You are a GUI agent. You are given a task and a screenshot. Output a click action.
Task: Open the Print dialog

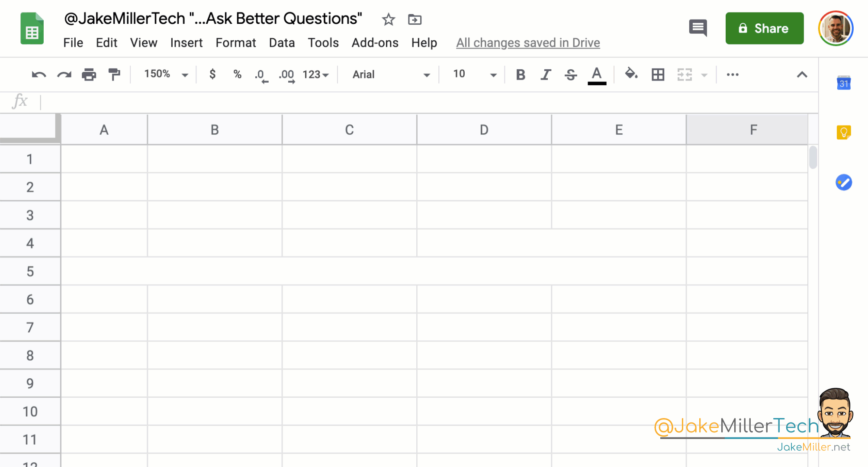pyautogui.click(x=89, y=74)
